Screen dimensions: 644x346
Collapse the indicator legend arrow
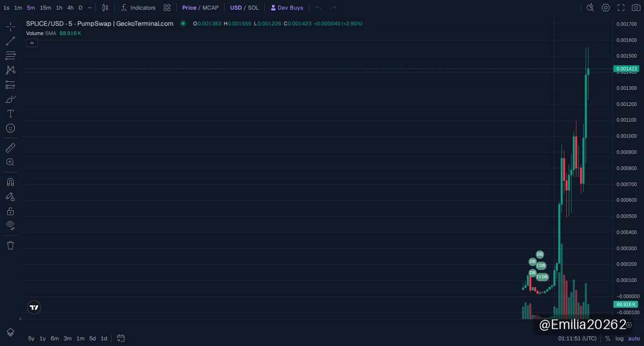tap(32, 42)
